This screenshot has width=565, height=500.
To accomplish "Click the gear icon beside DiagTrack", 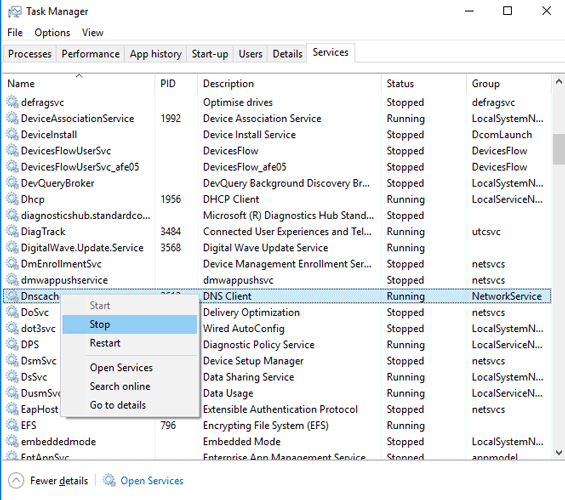I will coord(12,231).
